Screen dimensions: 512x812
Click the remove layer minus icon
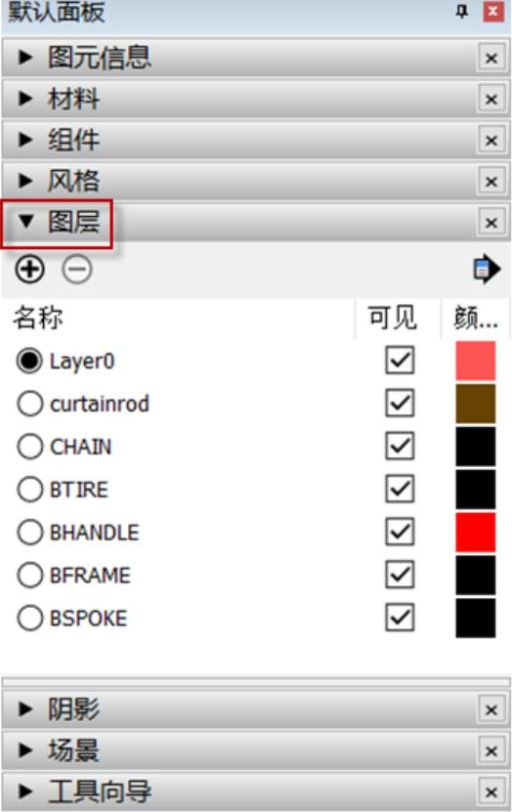pos(77,270)
